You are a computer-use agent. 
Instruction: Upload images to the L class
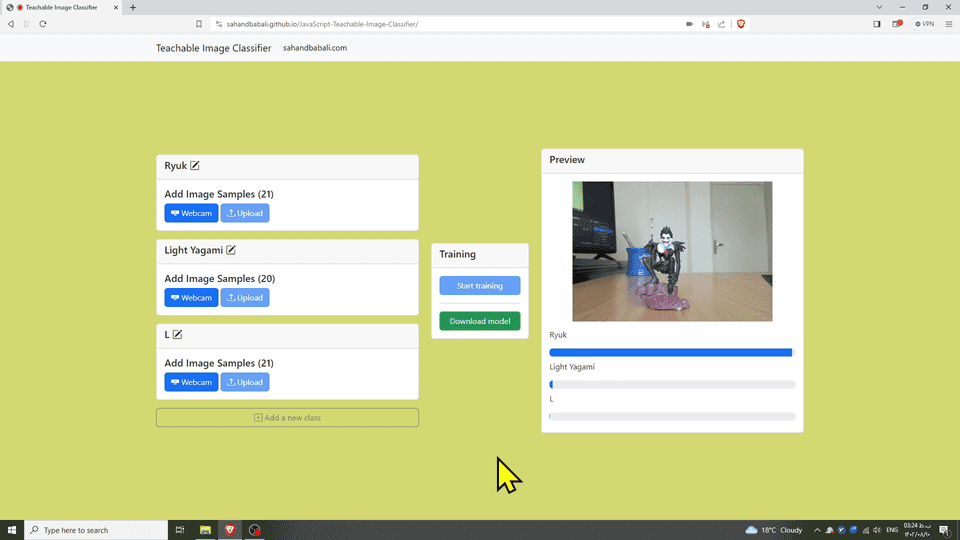pyautogui.click(x=245, y=382)
